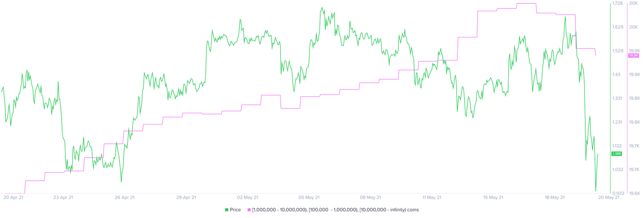Click the 19.6K bottom holders axis label
Screen dimensions: 644x218
coord(634,193)
